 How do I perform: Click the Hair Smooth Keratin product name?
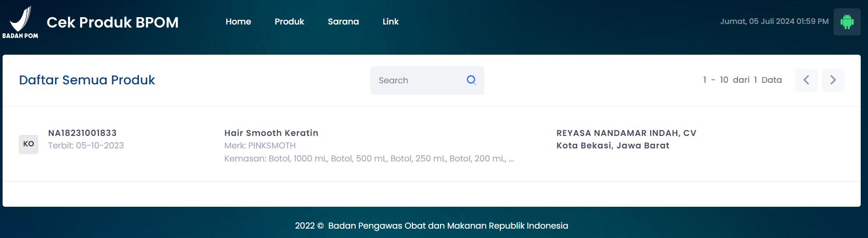271,133
